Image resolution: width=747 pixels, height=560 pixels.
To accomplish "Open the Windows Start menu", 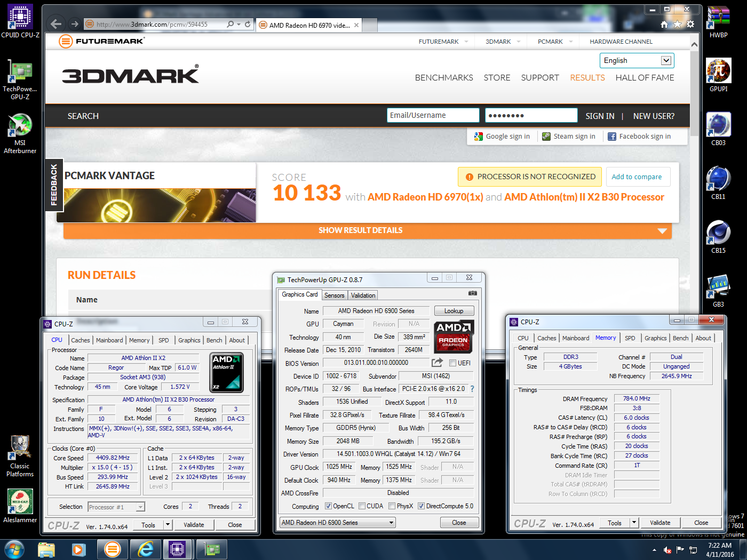I will (x=14, y=549).
